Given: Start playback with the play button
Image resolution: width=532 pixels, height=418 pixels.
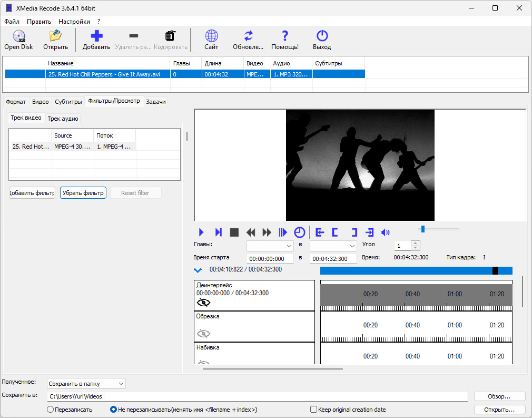Looking at the screenshot, I should (201, 232).
